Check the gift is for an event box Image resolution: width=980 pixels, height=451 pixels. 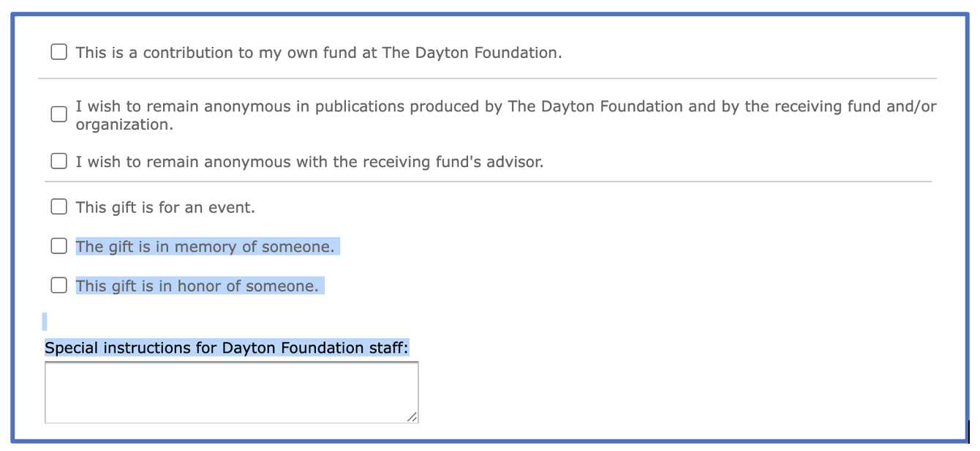(x=59, y=206)
